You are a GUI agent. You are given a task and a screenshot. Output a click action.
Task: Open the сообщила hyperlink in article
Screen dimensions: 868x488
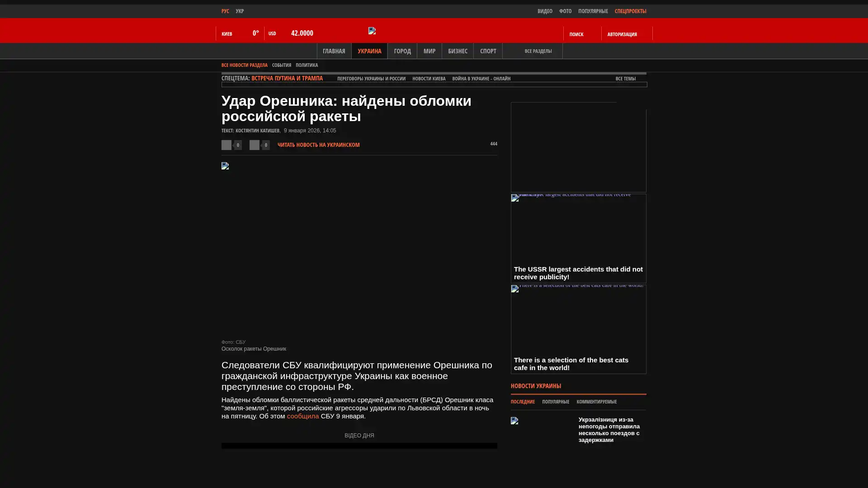pyautogui.click(x=302, y=416)
